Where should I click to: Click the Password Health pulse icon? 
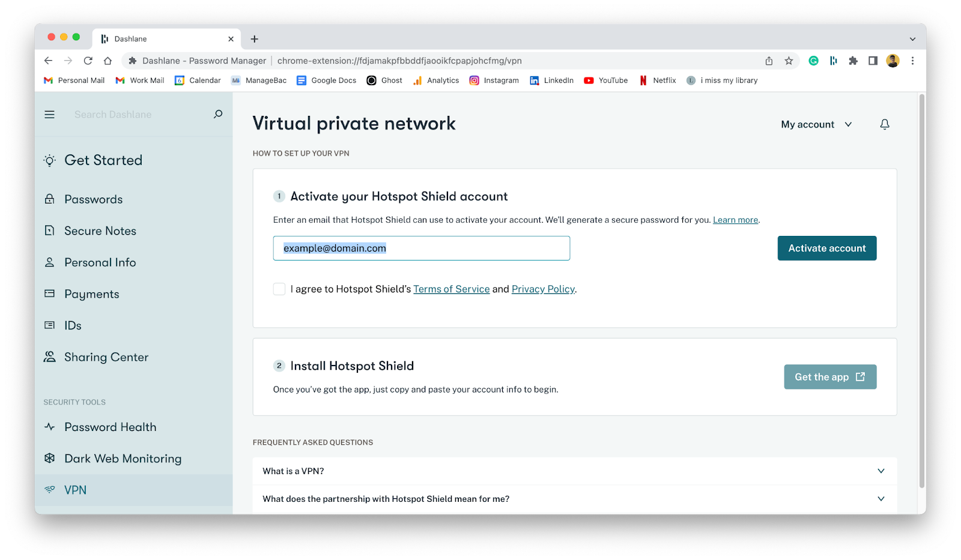tap(50, 427)
